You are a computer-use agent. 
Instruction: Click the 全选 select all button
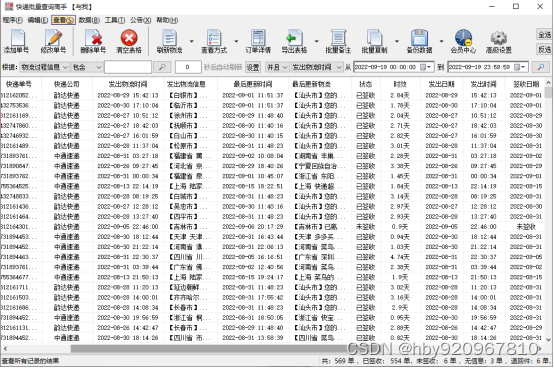(x=544, y=35)
